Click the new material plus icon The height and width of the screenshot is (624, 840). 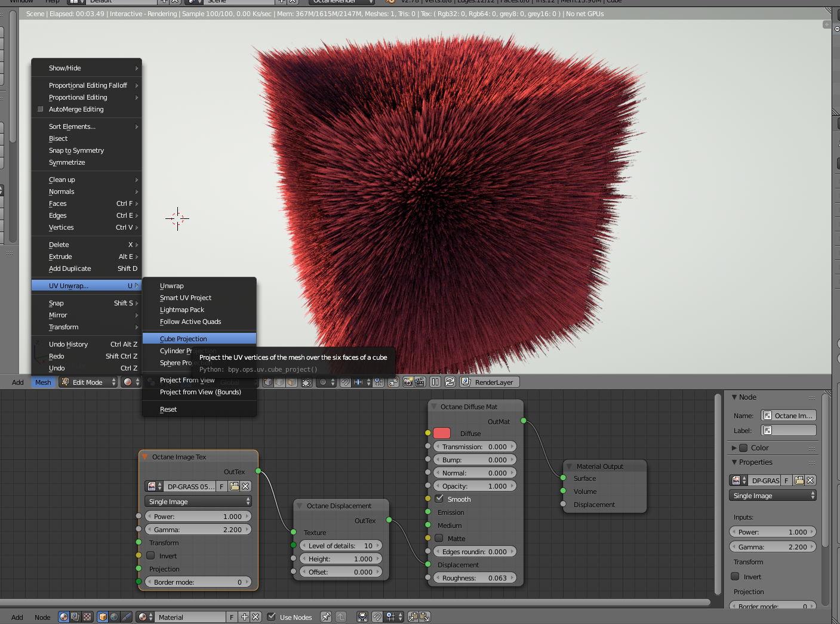pos(245,617)
